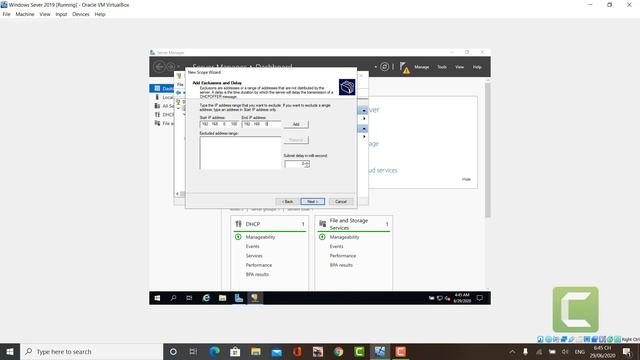Open Server Manager Manage menu
This screenshot has width=640, height=360.
click(x=422, y=67)
